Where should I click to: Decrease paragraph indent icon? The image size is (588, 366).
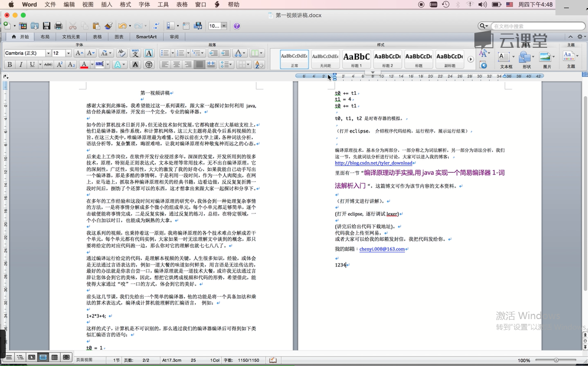pos(213,53)
